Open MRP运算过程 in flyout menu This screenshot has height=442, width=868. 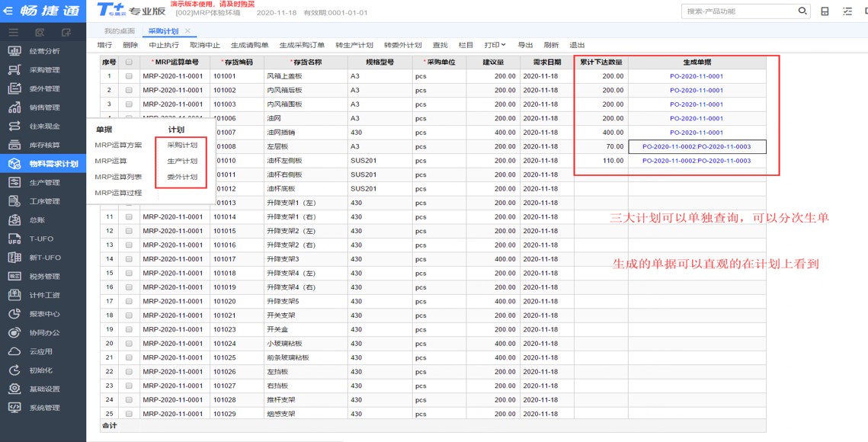pyautogui.click(x=118, y=193)
